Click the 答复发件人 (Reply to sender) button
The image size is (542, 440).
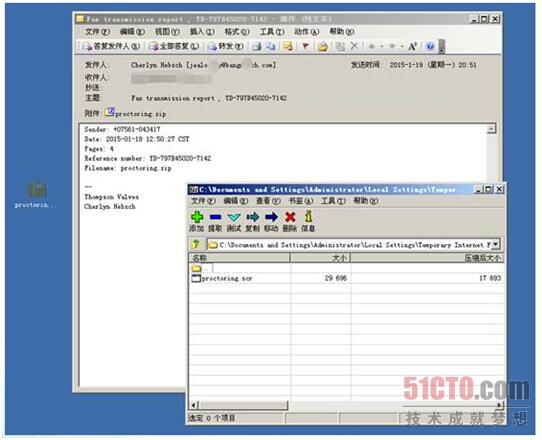112,46
